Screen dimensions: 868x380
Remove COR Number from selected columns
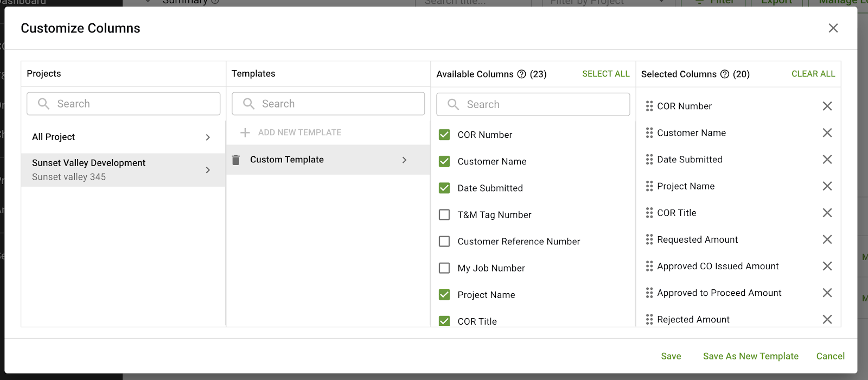(x=827, y=106)
